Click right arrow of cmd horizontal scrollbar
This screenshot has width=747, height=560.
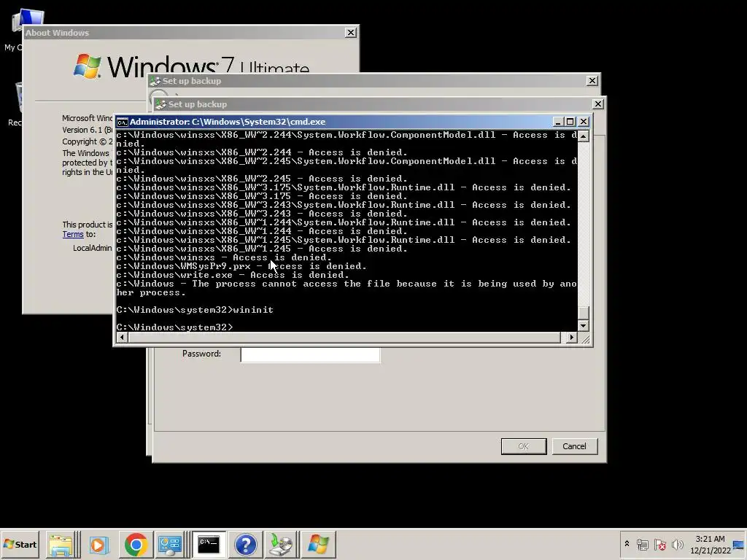click(572, 338)
